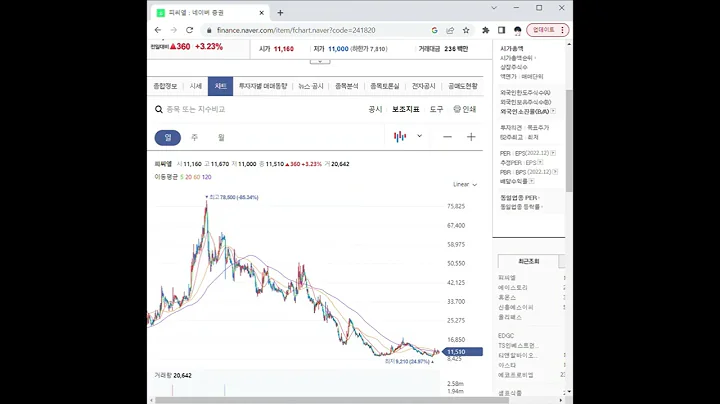The image size is (720, 404).
Task: Expand the 배당수익률 info icon
Action: pos(531,181)
